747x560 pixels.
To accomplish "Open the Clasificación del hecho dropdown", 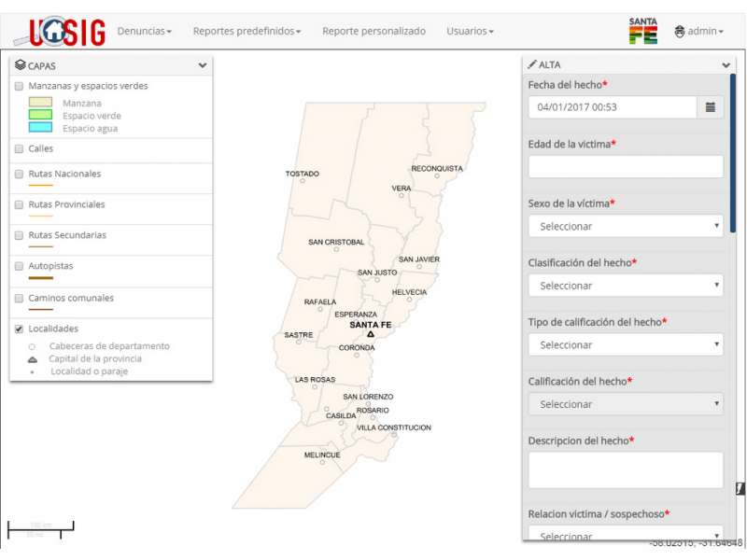I will (626, 286).
